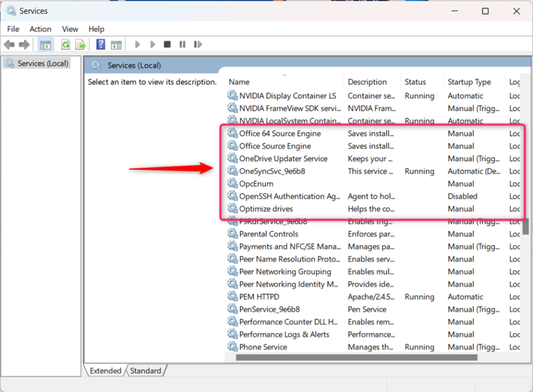The image size is (533, 392).
Task: Select Services (Local) in console tree
Action: click(x=43, y=63)
